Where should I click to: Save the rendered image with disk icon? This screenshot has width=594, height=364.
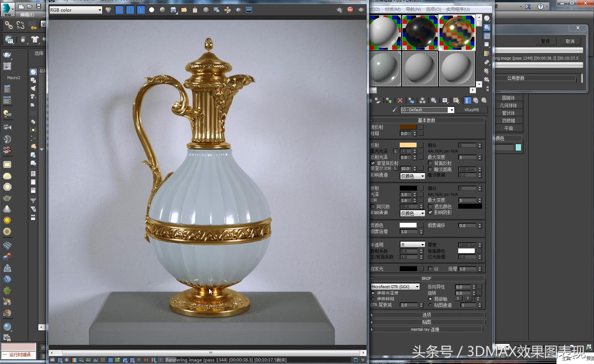click(173, 10)
